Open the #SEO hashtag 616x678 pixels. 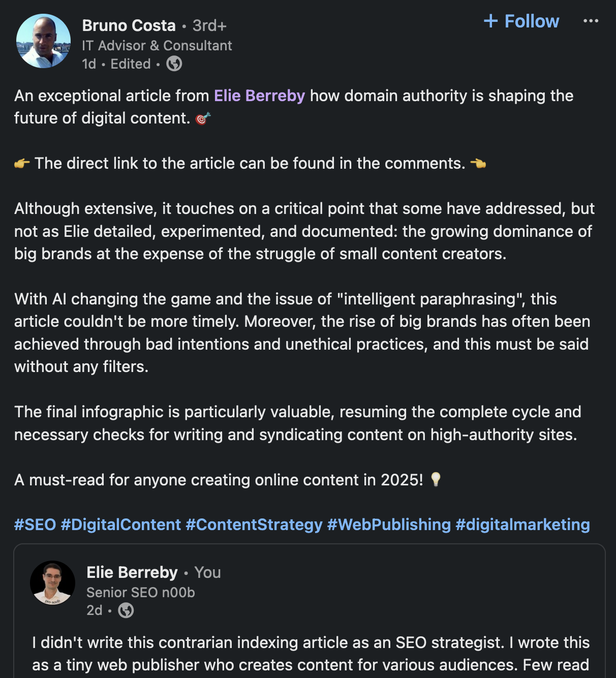[x=35, y=525]
